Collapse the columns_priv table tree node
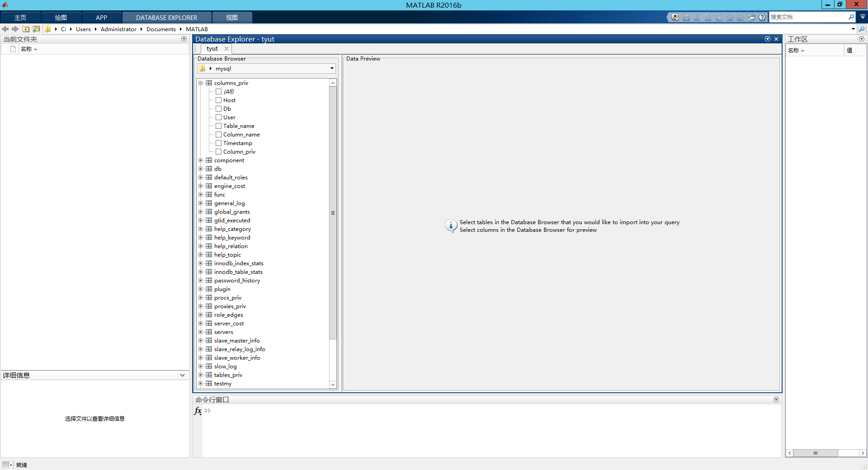The image size is (868, 470). [x=200, y=83]
